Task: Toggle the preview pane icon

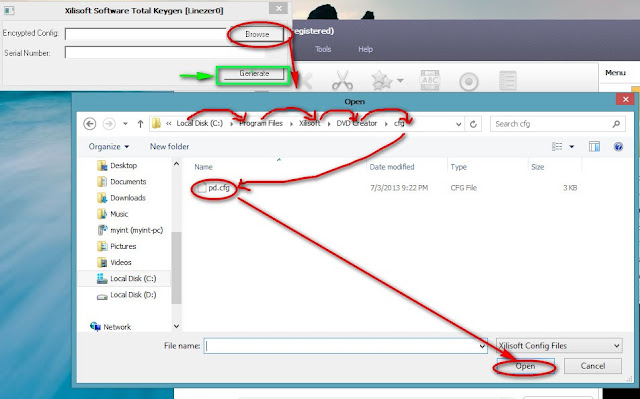Action: (594, 146)
